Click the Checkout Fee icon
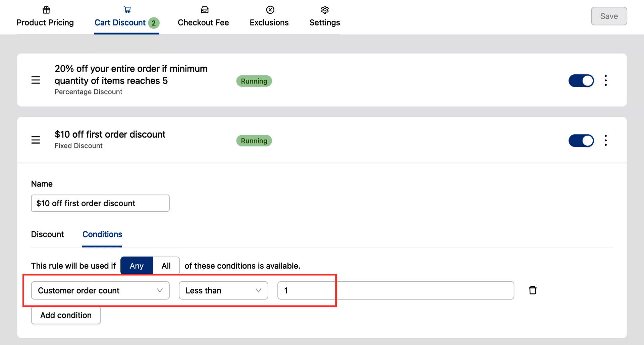 [205, 10]
